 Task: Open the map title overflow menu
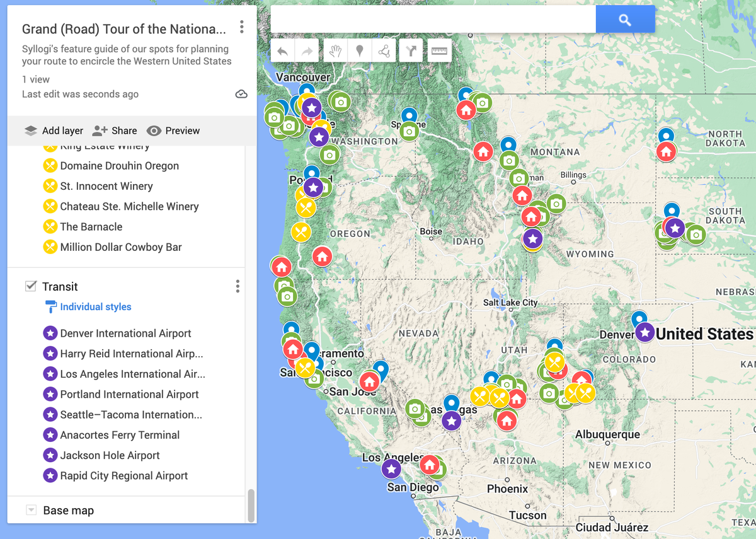241,27
